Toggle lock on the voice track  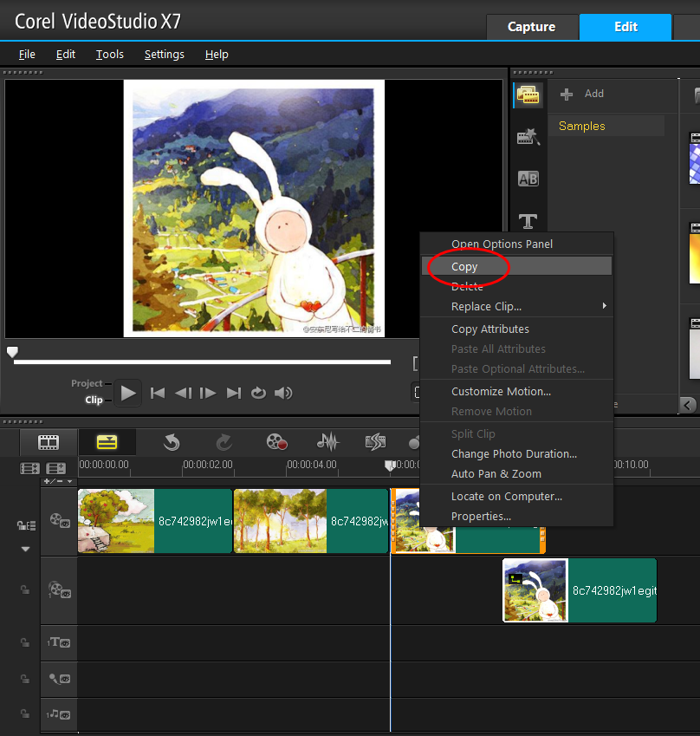(x=25, y=679)
